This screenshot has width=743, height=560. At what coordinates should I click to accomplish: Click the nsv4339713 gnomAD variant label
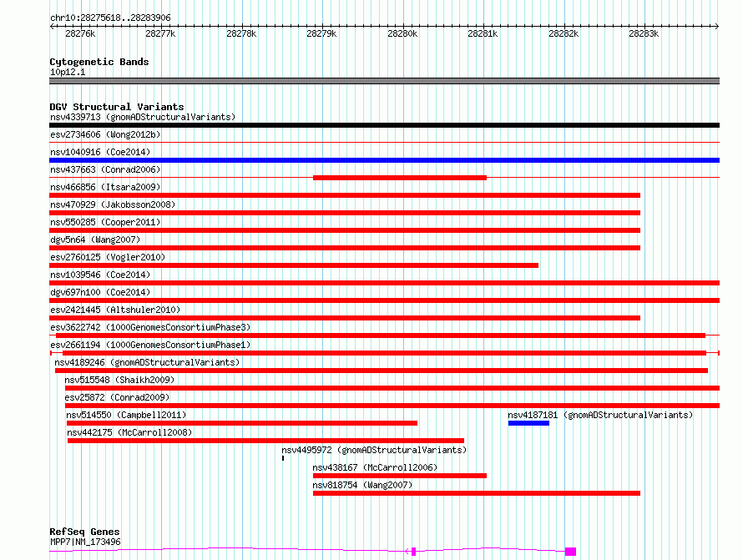click(x=143, y=117)
